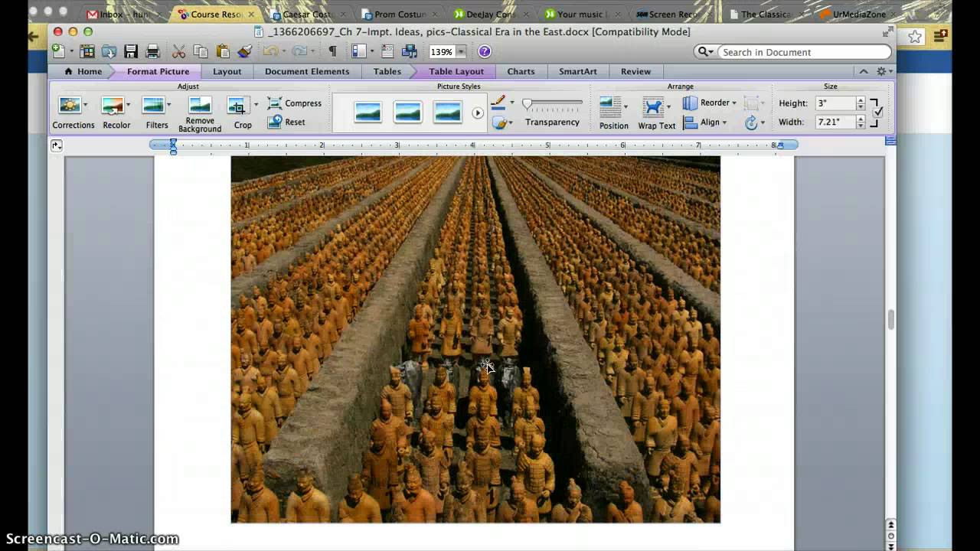The height and width of the screenshot is (551, 980).
Task: Select the Format Painter brush icon
Action: (x=245, y=51)
